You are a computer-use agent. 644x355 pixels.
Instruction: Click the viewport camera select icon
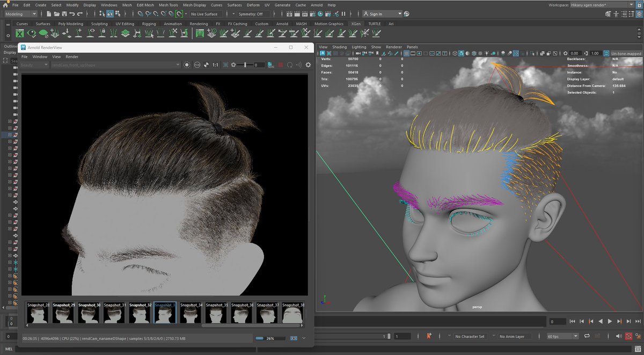(357, 54)
